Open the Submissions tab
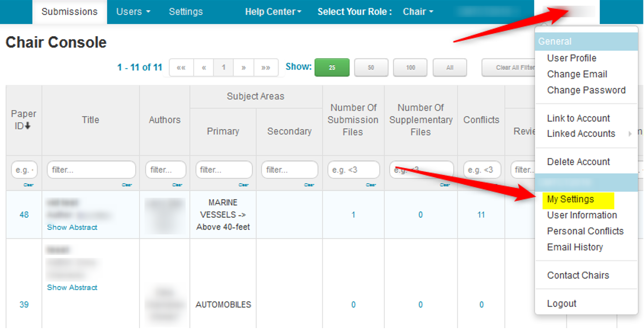Screen dimensions: 644x332 click(x=69, y=12)
